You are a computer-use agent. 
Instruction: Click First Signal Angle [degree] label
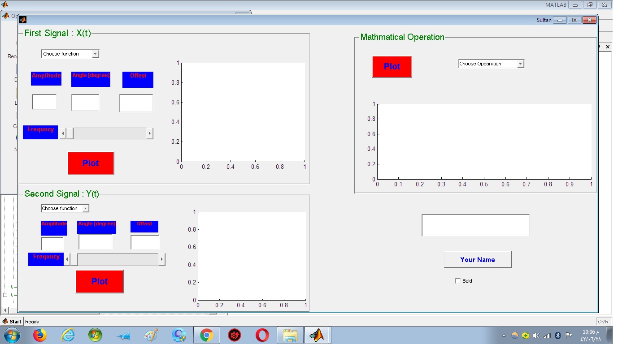pyautogui.click(x=91, y=79)
